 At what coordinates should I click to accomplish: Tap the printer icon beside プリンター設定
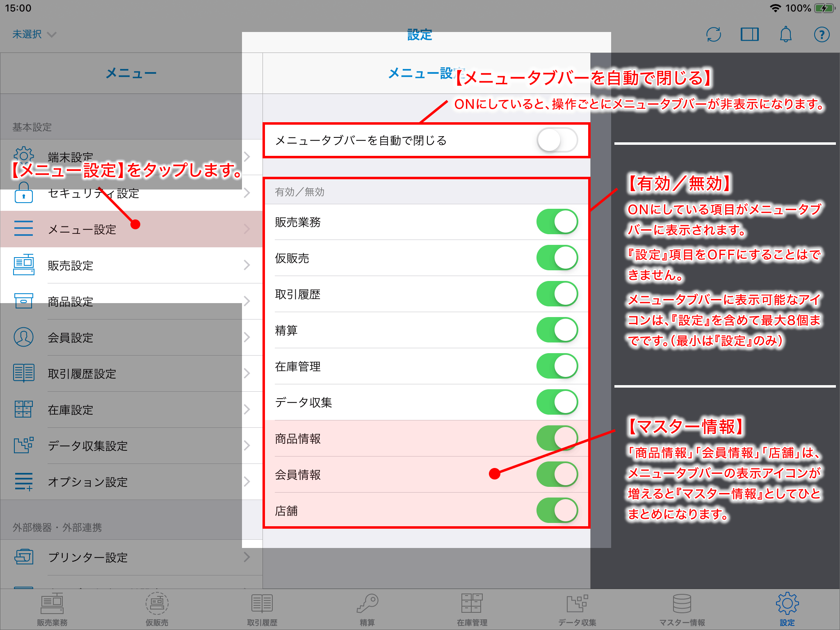[x=24, y=557]
